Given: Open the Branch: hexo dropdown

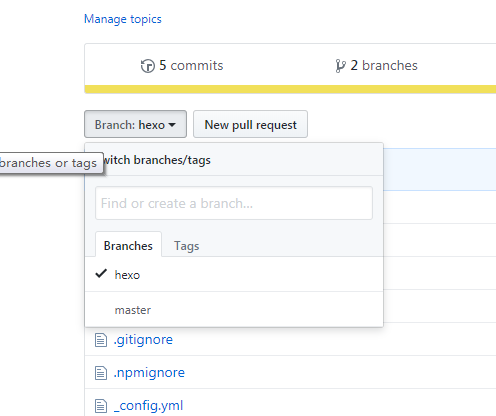Looking at the screenshot, I should point(135,124).
